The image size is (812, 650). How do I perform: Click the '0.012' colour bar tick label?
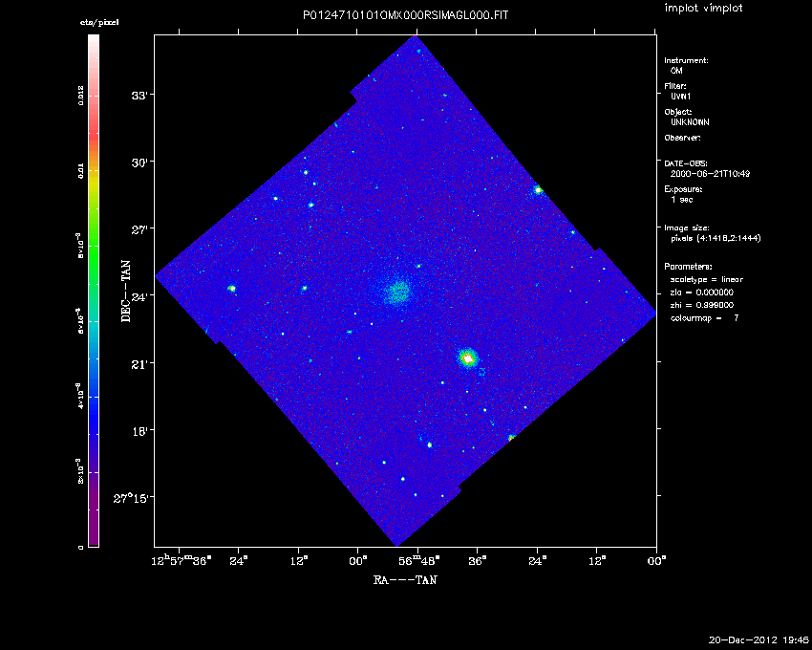coord(81,96)
